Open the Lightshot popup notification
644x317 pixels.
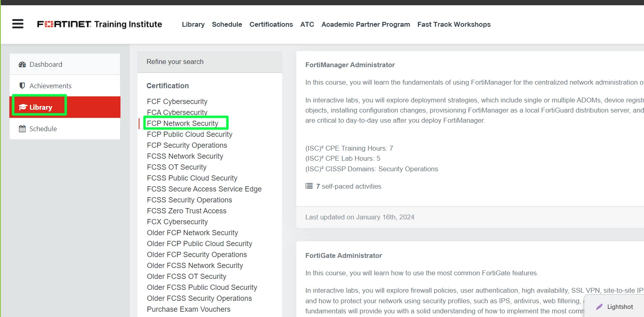[614, 306]
